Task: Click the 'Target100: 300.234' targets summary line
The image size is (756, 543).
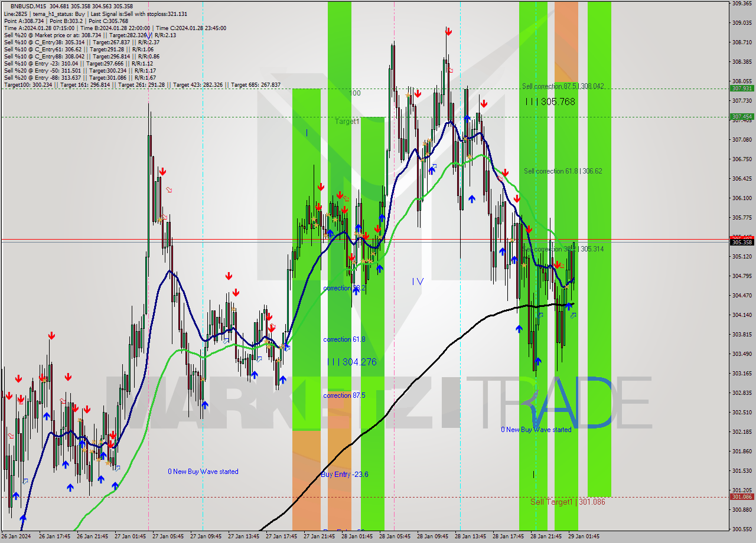Action: point(142,84)
